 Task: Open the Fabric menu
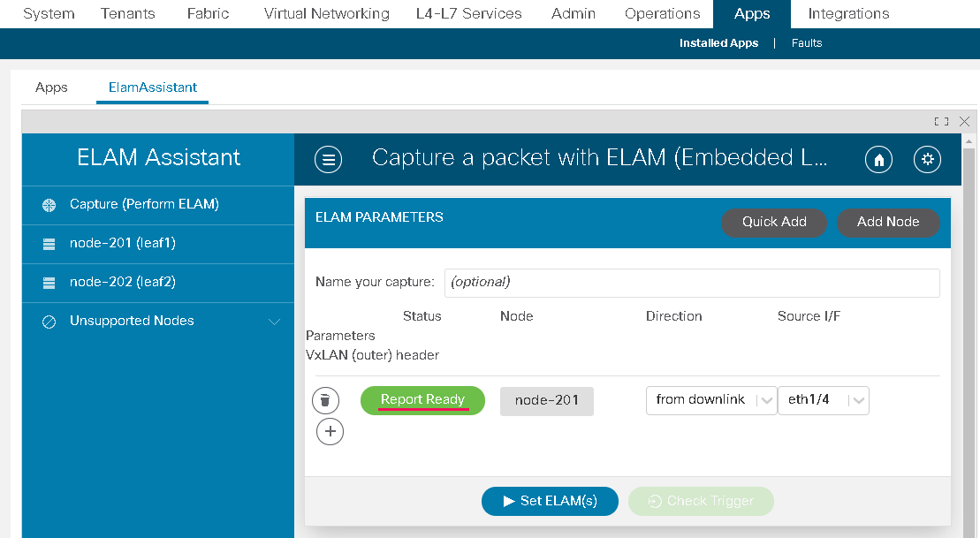point(209,14)
